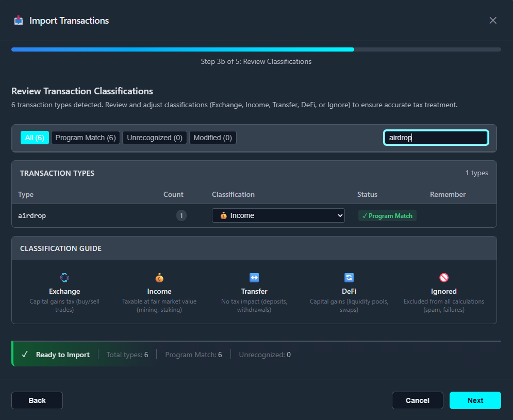Viewport: 513px width, 420px height.
Task: Click the Income money bag guide icon
Action: 159,278
